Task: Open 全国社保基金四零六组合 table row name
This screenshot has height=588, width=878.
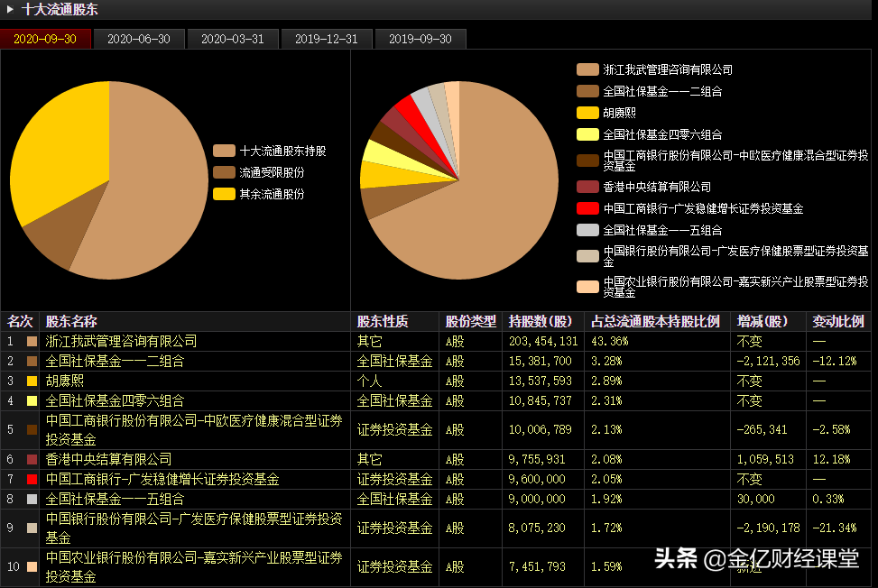Action: pos(115,401)
